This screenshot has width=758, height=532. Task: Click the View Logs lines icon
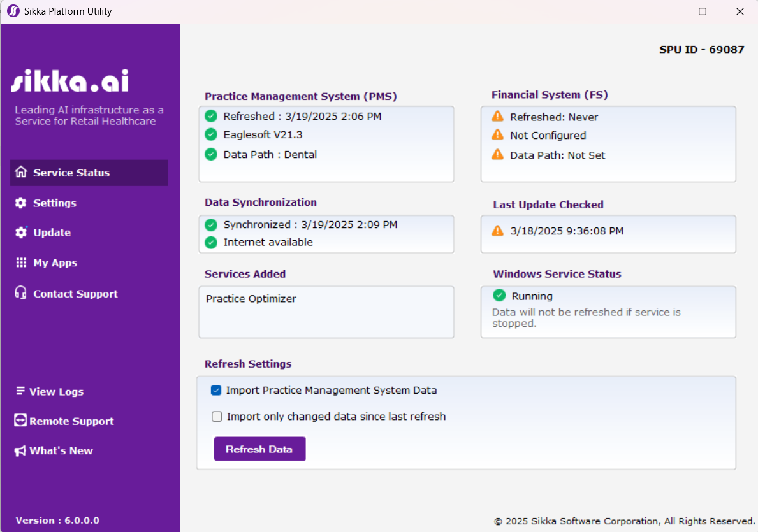pos(20,391)
